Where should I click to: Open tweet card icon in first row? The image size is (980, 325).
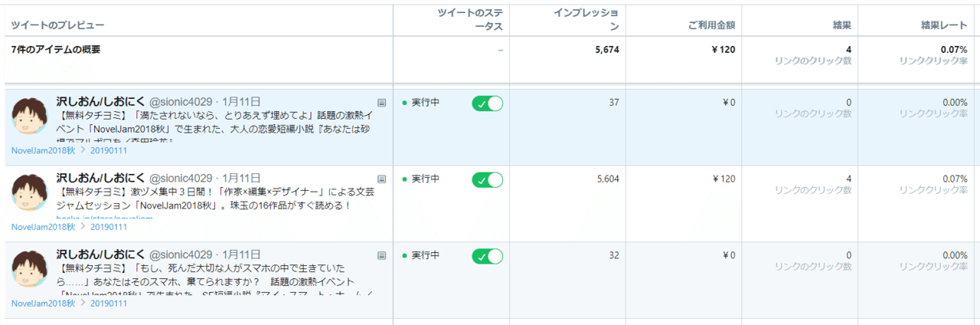click(382, 102)
